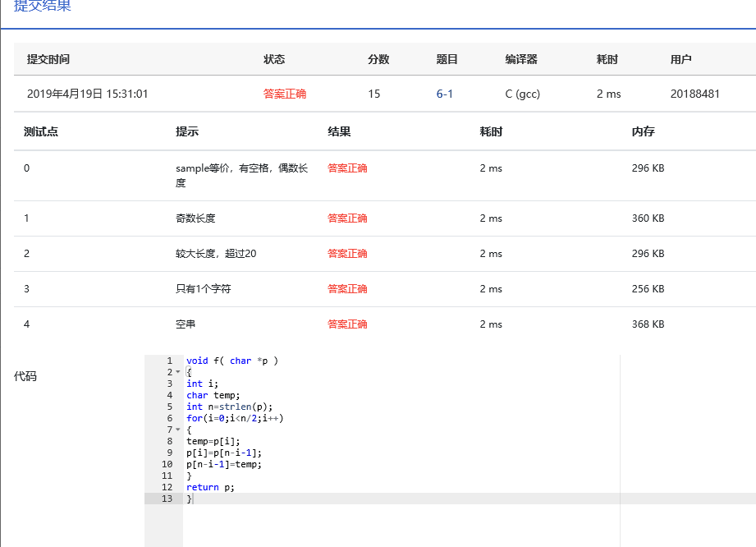Click line number 1 in code gutter
Viewport: 756px width, 547px height.
169,361
